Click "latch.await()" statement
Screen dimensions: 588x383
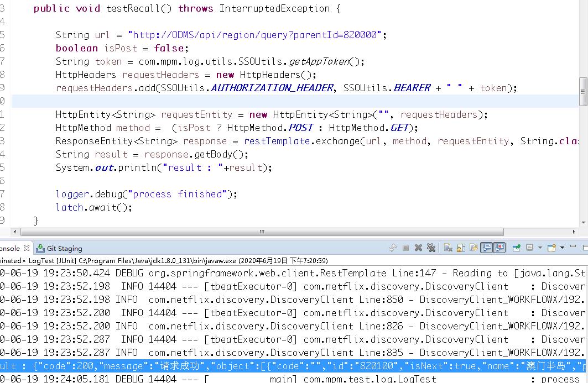[x=93, y=207]
